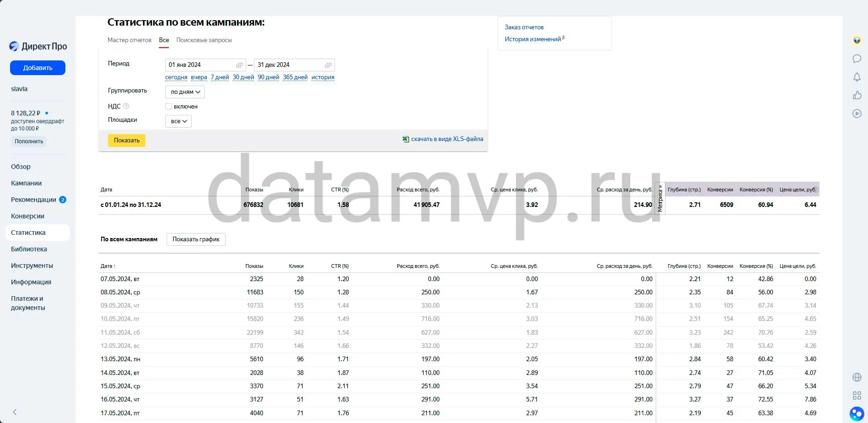The height and width of the screenshot is (423, 868).
Task: Open Поисковые запросы tab
Action: 204,40
